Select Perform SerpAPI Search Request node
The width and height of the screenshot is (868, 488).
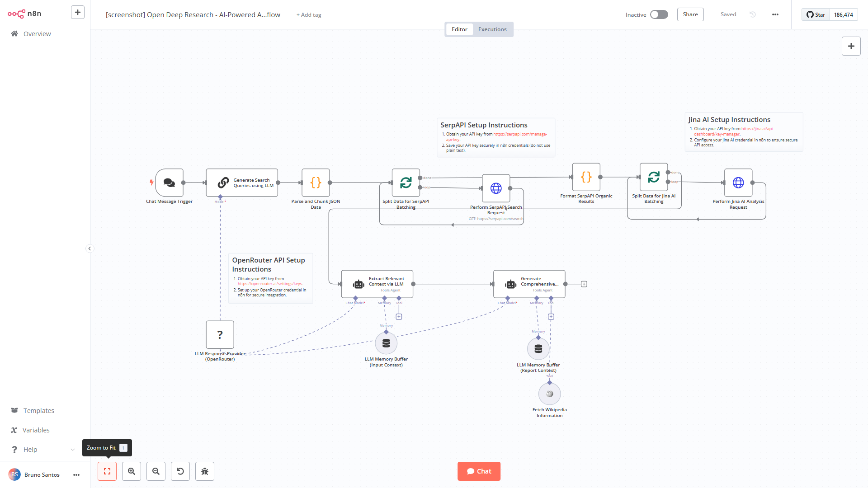pos(496,188)
